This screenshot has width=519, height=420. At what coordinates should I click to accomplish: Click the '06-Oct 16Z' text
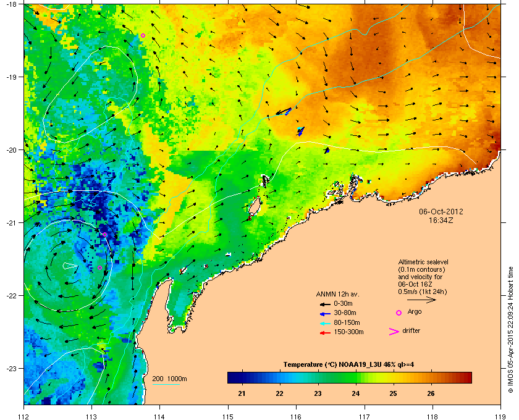point(415,284)
